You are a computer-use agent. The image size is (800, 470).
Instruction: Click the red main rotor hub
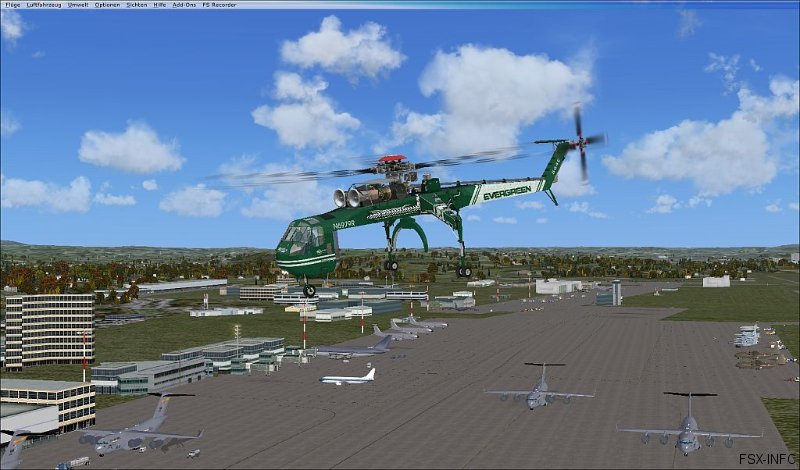392,159
